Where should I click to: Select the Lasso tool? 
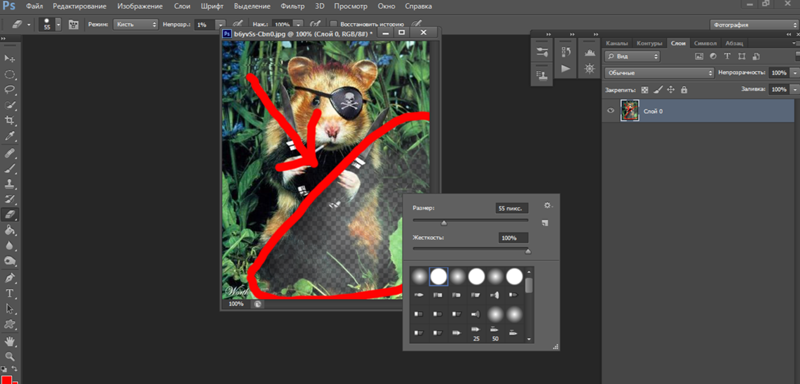[x=10, y=90]
